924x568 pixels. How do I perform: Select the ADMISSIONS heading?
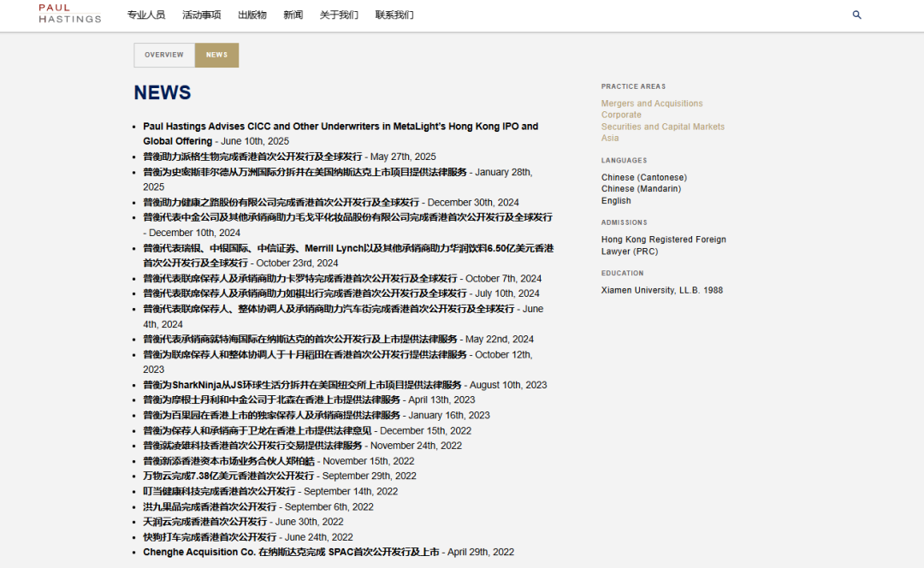(624, 222)
